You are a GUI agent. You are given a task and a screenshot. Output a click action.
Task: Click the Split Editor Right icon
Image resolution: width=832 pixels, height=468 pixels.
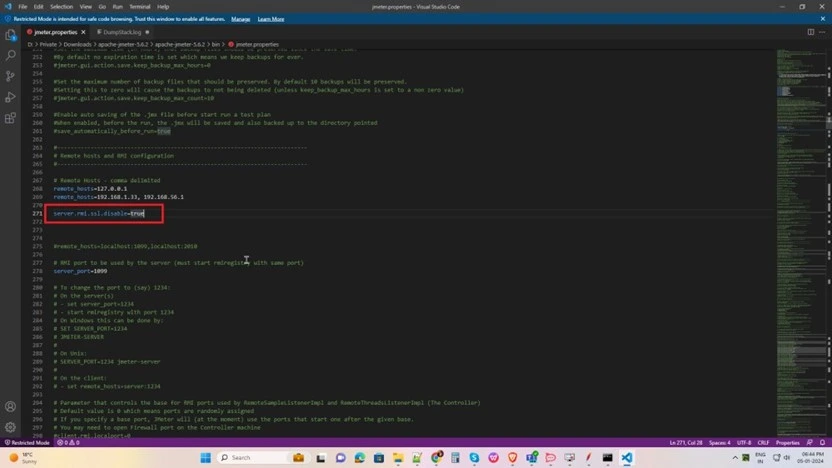811,32
